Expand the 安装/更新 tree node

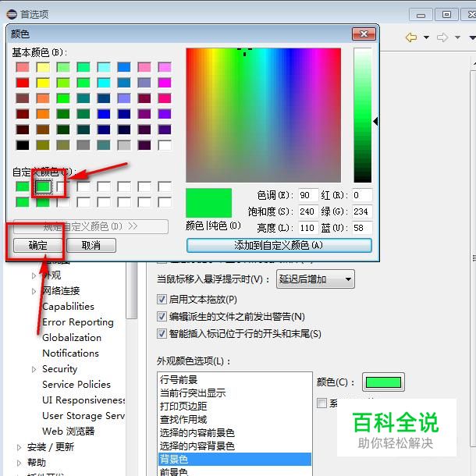coord(19,447)
